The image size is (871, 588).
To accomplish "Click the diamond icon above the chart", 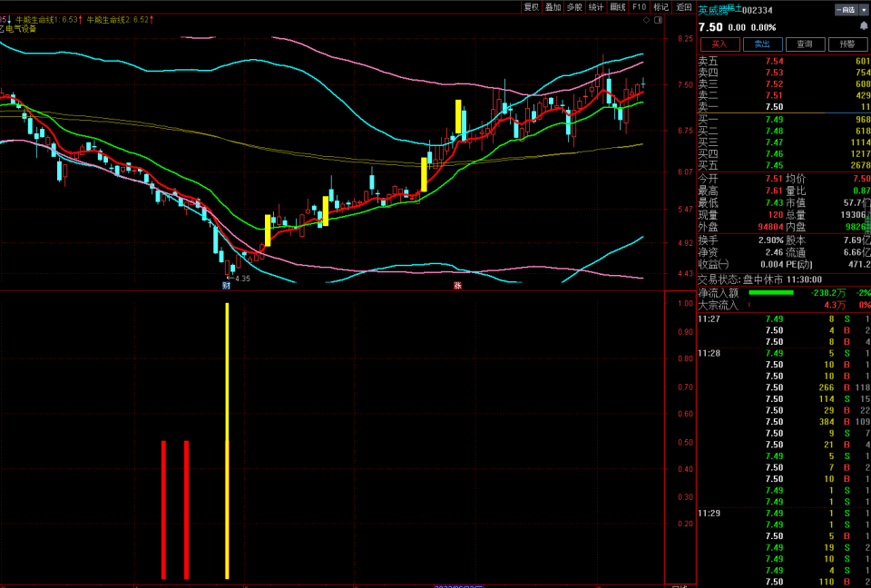I will click(x=646, y=20).
